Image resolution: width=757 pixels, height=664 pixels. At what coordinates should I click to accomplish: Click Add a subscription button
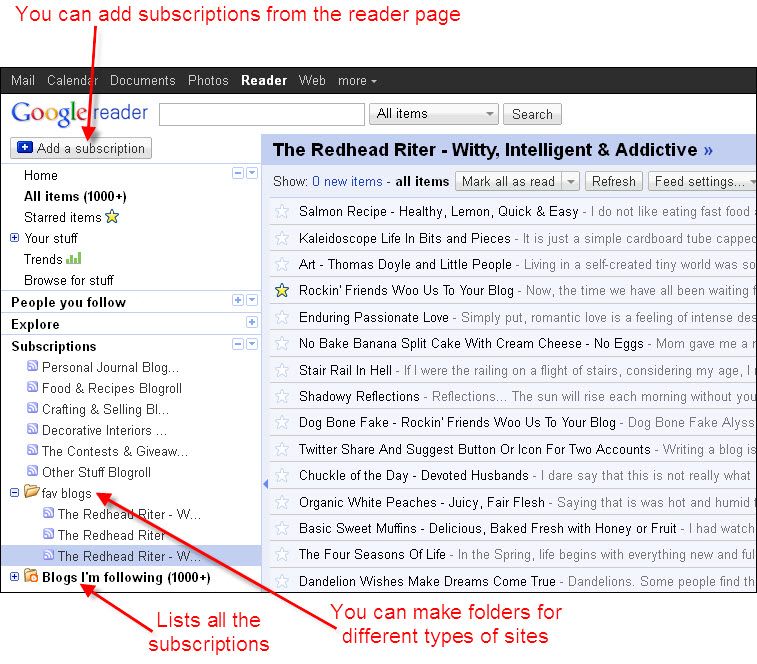pyautogui.click(x=81, y=148)
